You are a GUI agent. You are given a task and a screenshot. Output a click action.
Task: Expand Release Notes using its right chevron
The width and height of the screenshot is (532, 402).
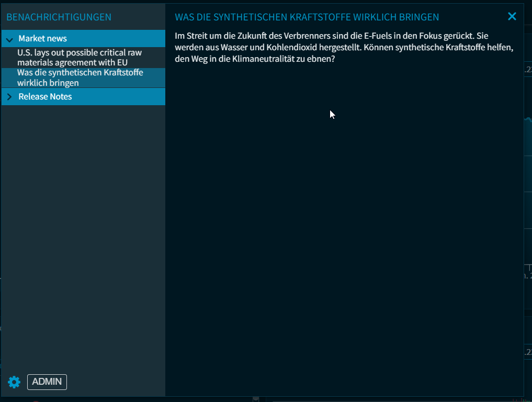9,97
